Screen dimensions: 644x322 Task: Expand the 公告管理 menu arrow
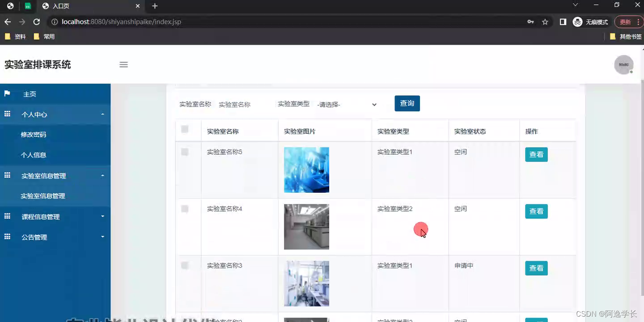click(x=102, y=237)
